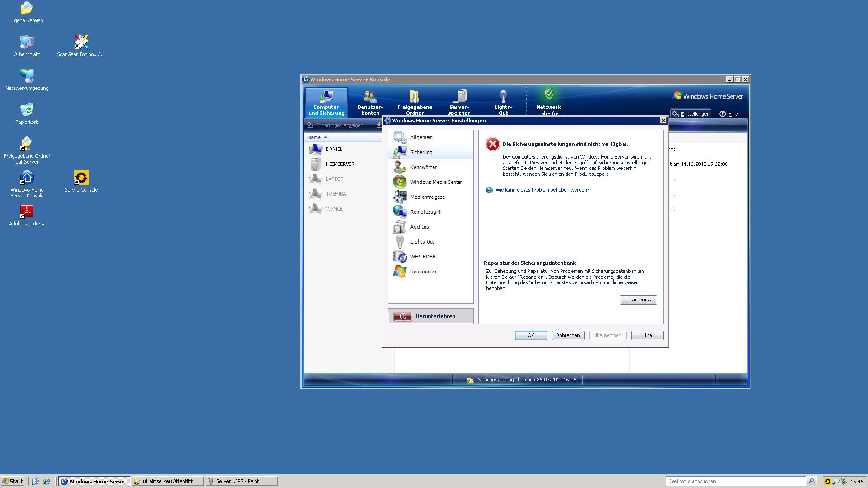Minimize the Windows Home Server-Konsole window

click(x=729, y=80)
